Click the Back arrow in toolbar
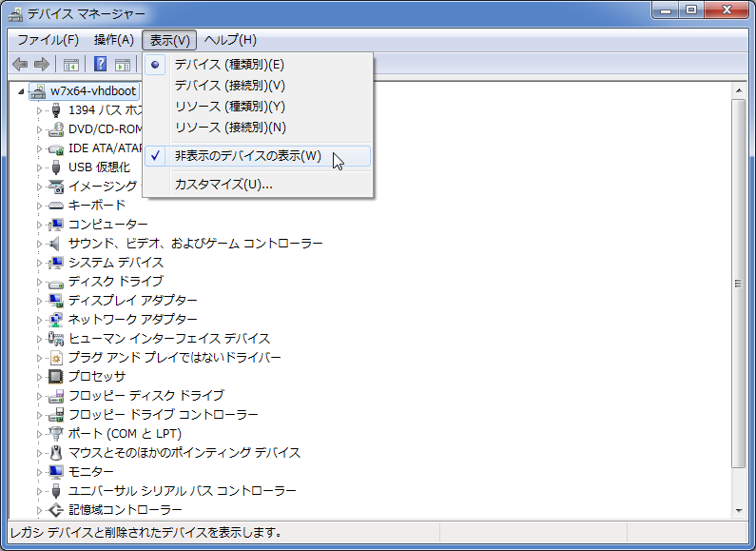The width and height of the screenshot is (756, 551). (x=20, y=65)
